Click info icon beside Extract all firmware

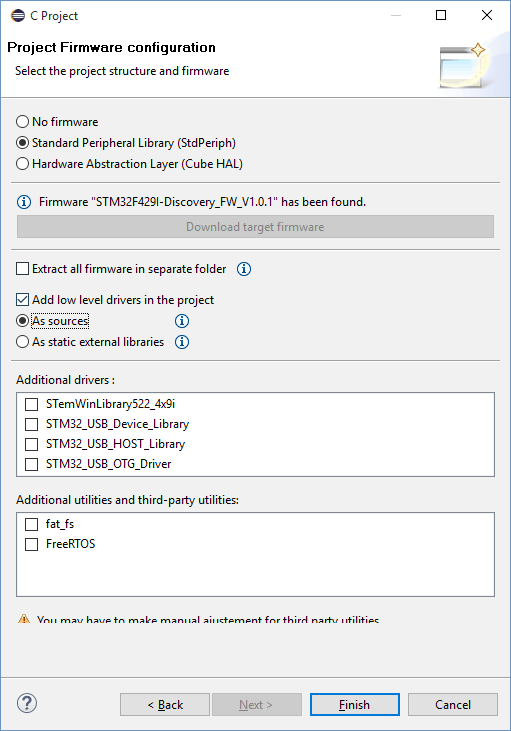click(x=244, y=269)
